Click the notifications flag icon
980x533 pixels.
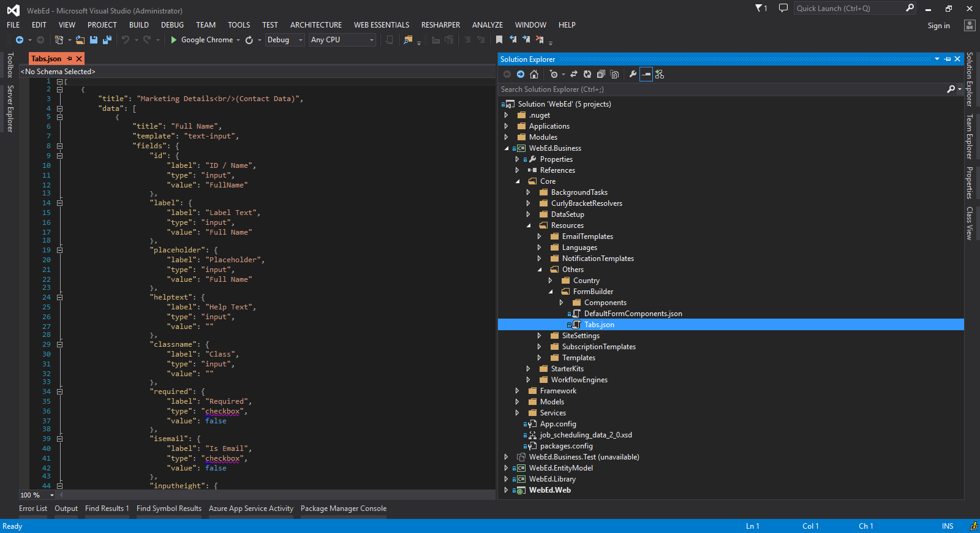click(x=759, y=8)
